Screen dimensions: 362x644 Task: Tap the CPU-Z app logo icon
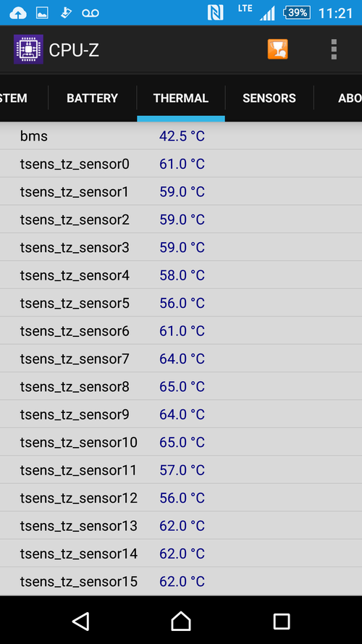click(28, 49)
